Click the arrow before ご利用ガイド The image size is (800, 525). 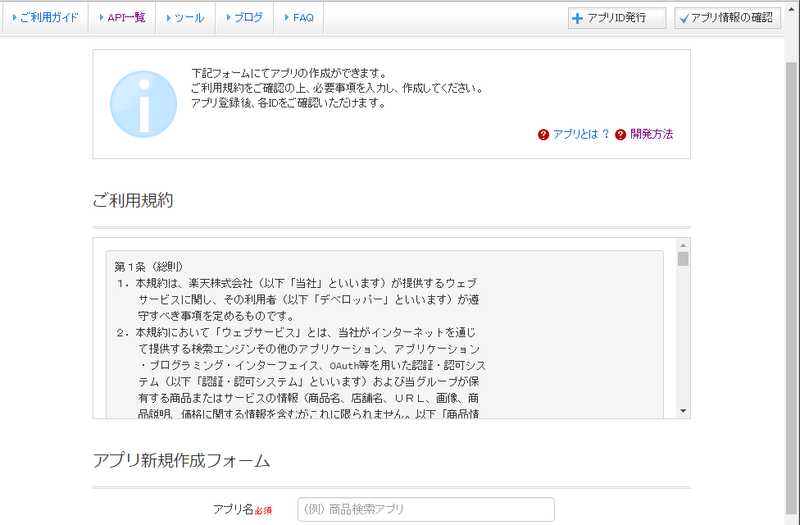(x=15, y=18)
